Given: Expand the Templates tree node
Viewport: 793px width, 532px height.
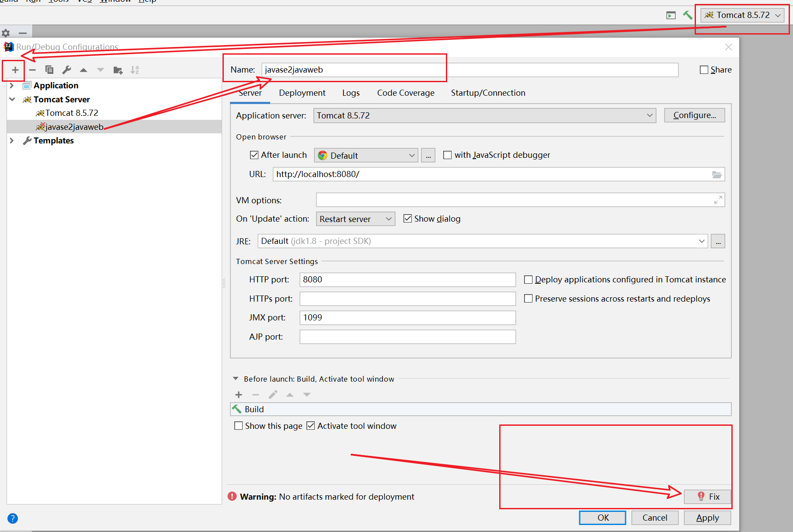Looking at the screenshot, I should point(12,141).
